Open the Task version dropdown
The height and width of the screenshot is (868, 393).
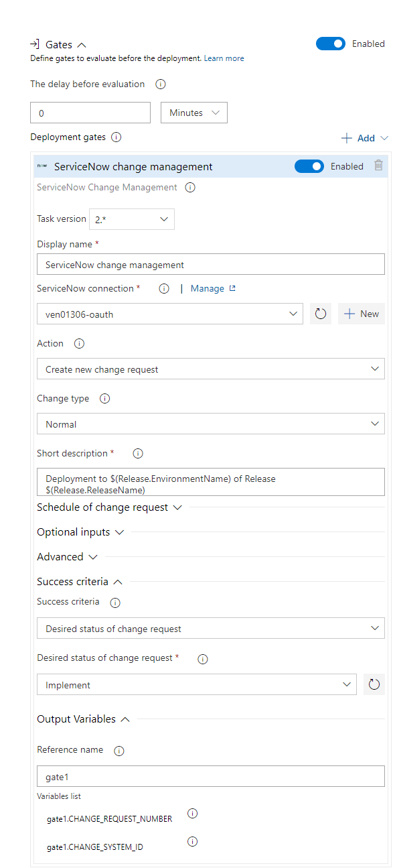132,219
